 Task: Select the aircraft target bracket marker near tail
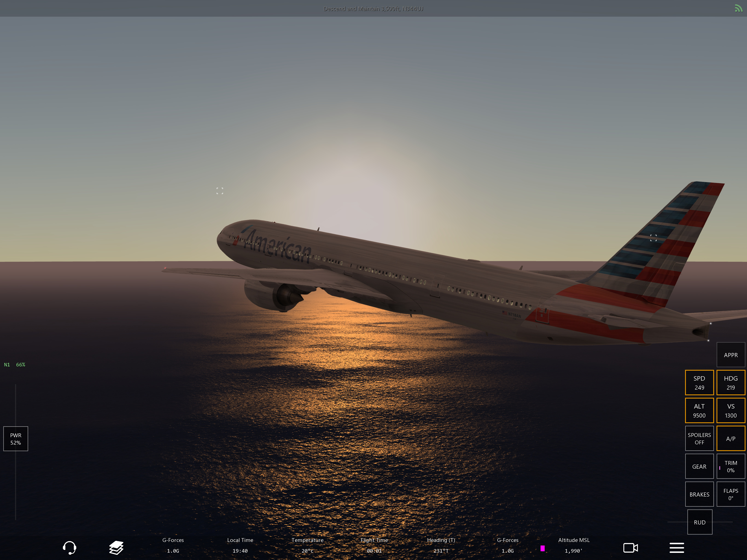pos(653,238)
